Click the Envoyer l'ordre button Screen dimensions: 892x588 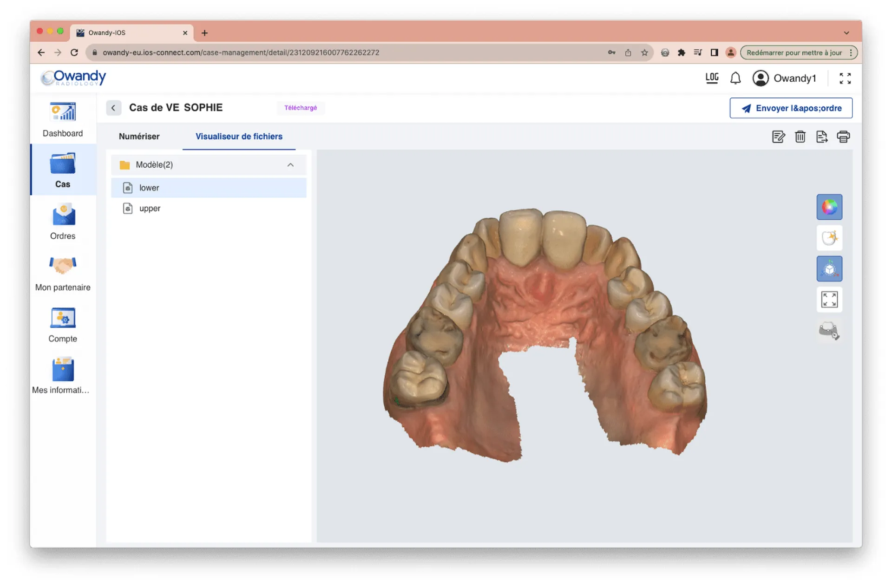click(x=791, y=108)
